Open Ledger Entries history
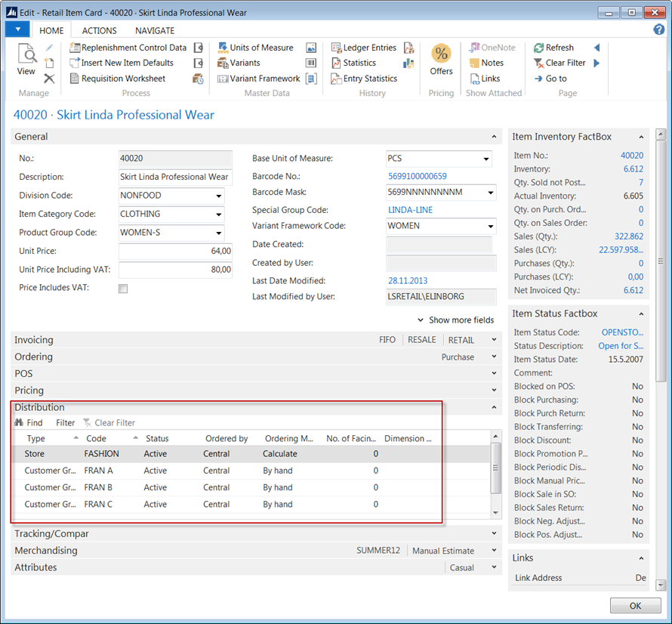672x624 pixels. [x=368, y=48]
